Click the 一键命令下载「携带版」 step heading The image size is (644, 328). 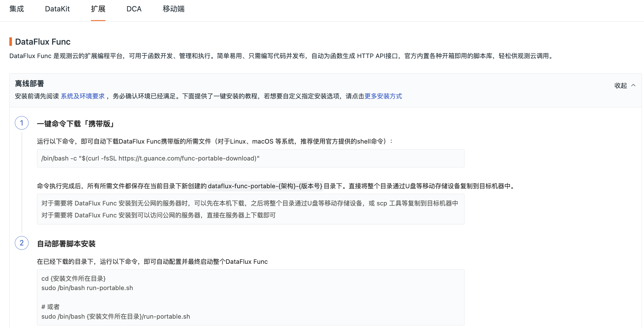coord(75,124)
